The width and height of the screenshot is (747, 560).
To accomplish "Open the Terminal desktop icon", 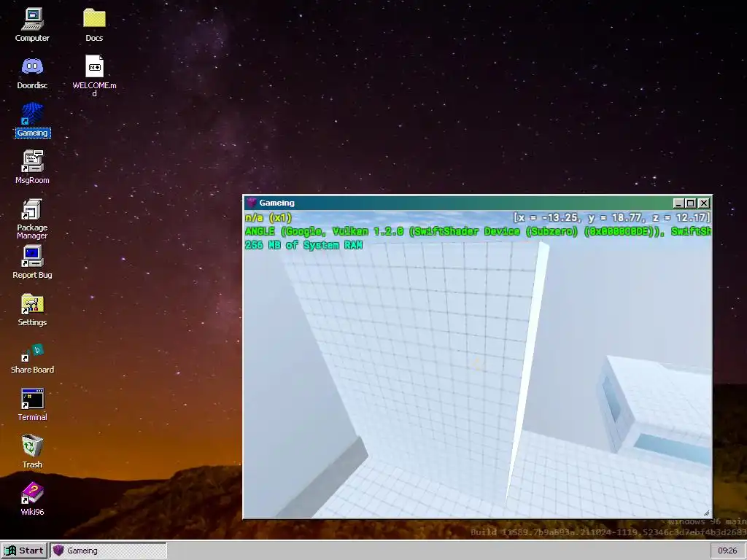I will [32, 405].
